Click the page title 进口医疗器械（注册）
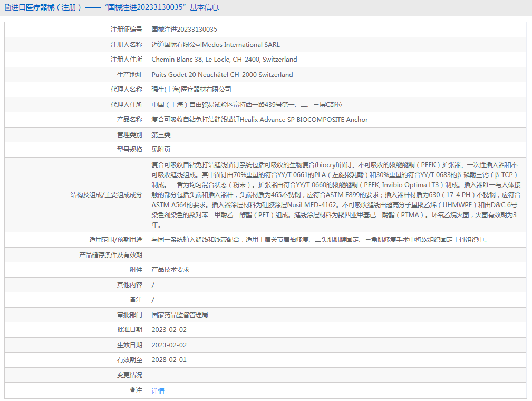This screenshot has width=532, height=401. pos(46,7)
